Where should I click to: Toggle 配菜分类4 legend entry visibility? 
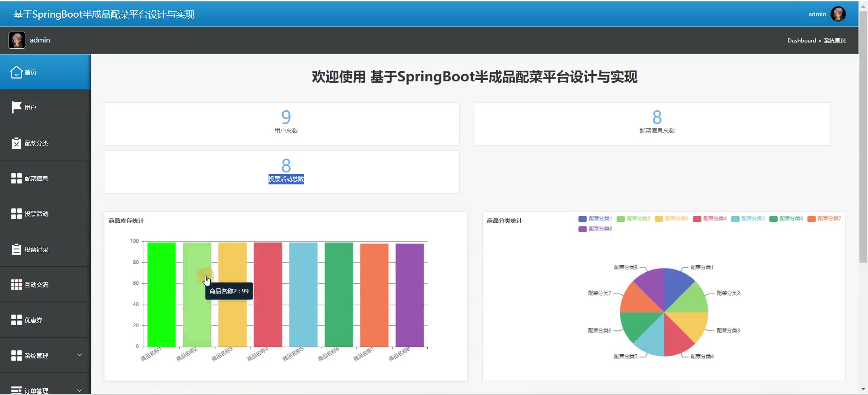[710, 219]
